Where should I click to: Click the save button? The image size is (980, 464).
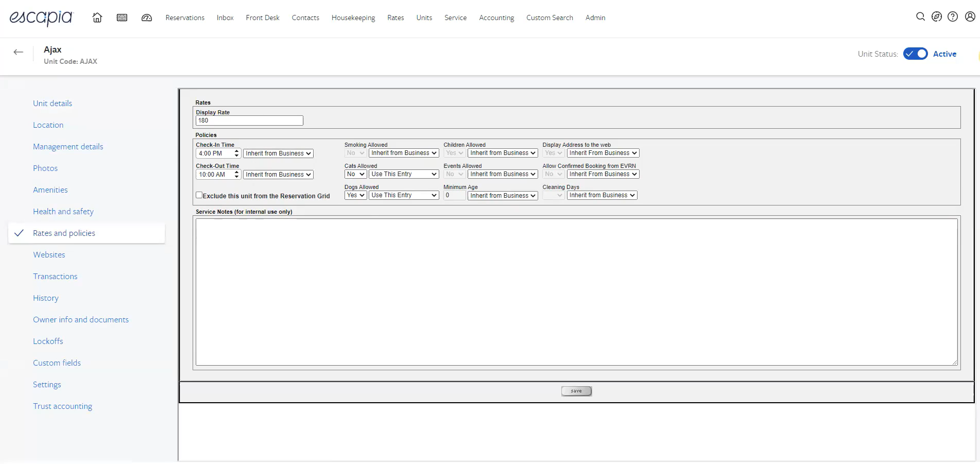pos(576,391)
